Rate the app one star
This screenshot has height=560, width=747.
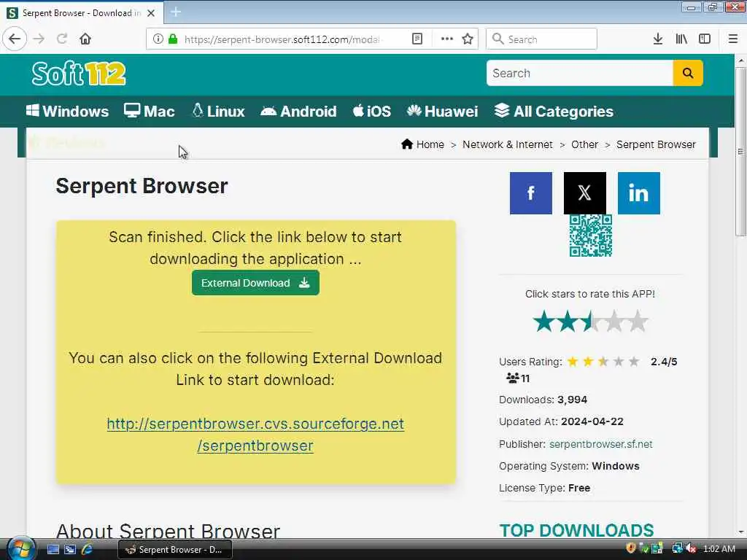(544, 322)
